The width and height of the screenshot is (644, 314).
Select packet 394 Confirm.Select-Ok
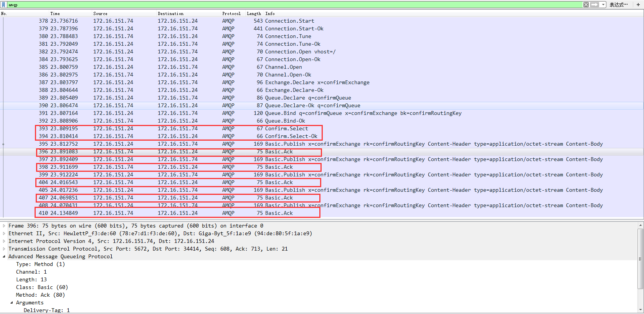coord(322,136)
